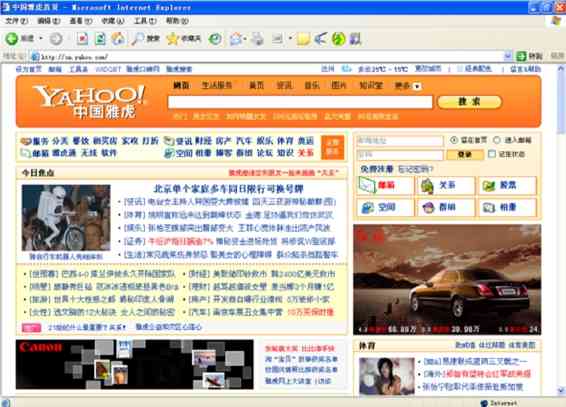Click the 登录 login button
The image size is (566, 407).
coord(465,154)
